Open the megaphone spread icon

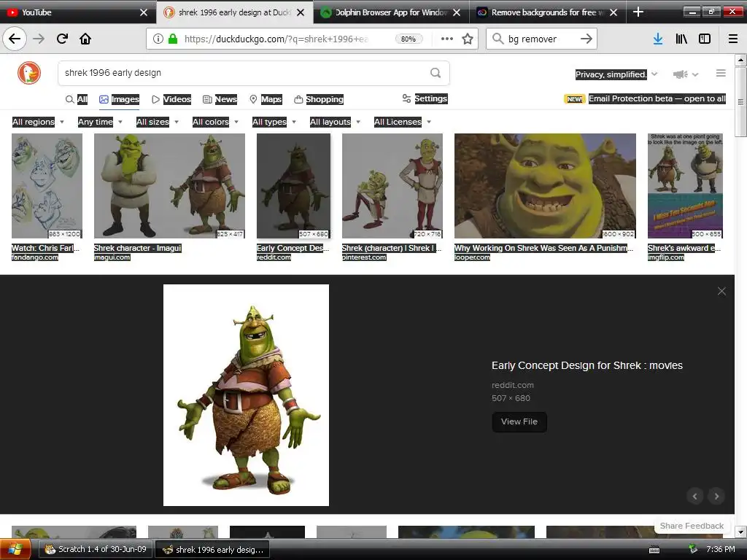681,74
